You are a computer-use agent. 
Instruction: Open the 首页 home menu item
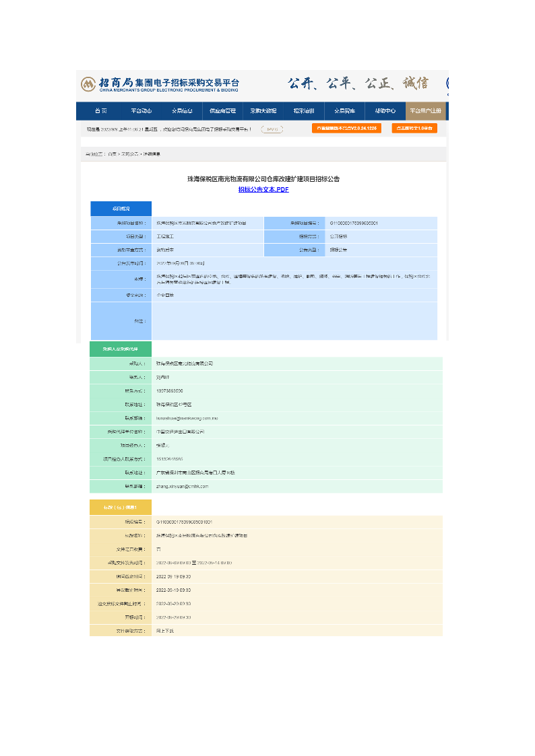(x=100, y=111)
